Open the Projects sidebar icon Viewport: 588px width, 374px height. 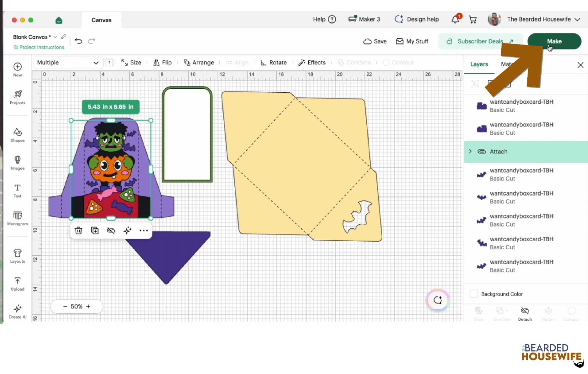[x=17, y=97]
